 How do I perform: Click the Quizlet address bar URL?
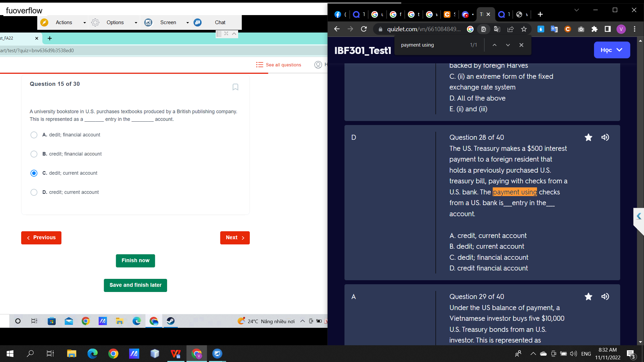[x=424, y=29]
